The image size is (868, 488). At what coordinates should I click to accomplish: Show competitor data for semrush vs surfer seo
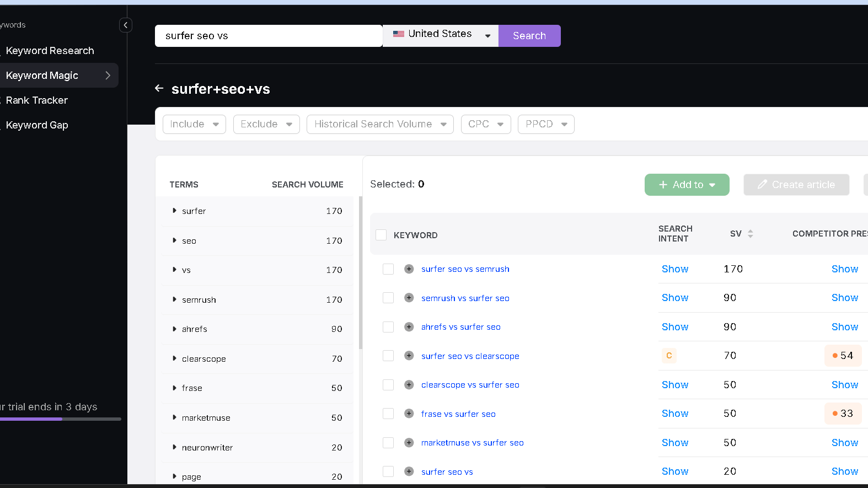click(845, 298)
